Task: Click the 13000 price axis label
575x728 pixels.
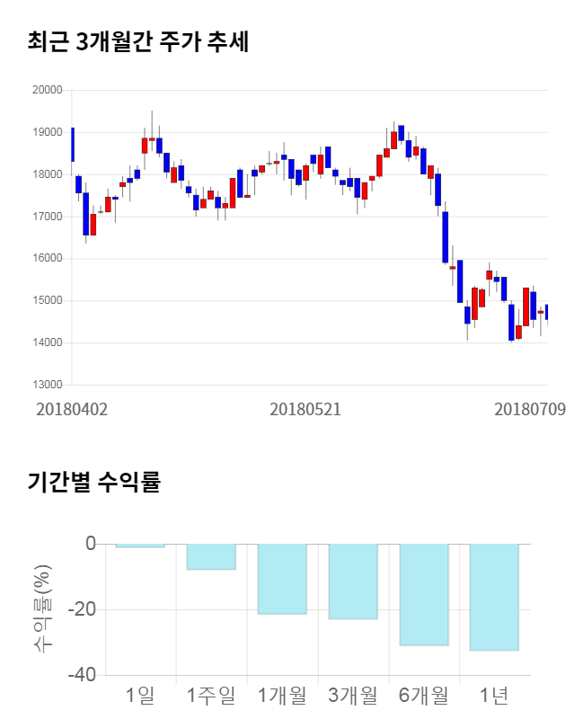Action: pyautogui.click(x=46, y=385)
